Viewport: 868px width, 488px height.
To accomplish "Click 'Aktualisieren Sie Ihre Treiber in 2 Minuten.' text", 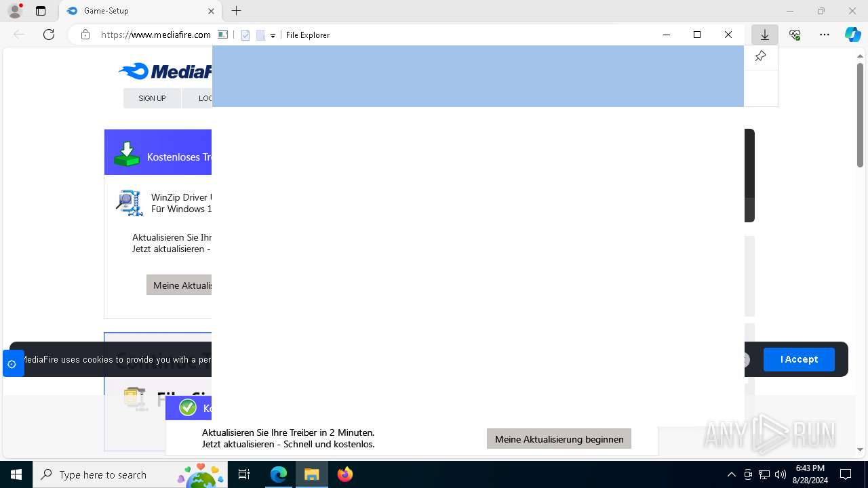I will (x=288, y=432).
